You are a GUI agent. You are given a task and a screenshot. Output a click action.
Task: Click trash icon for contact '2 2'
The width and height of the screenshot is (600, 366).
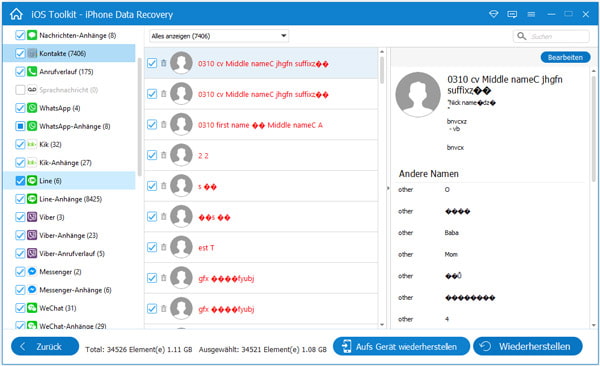pos(164,155)
